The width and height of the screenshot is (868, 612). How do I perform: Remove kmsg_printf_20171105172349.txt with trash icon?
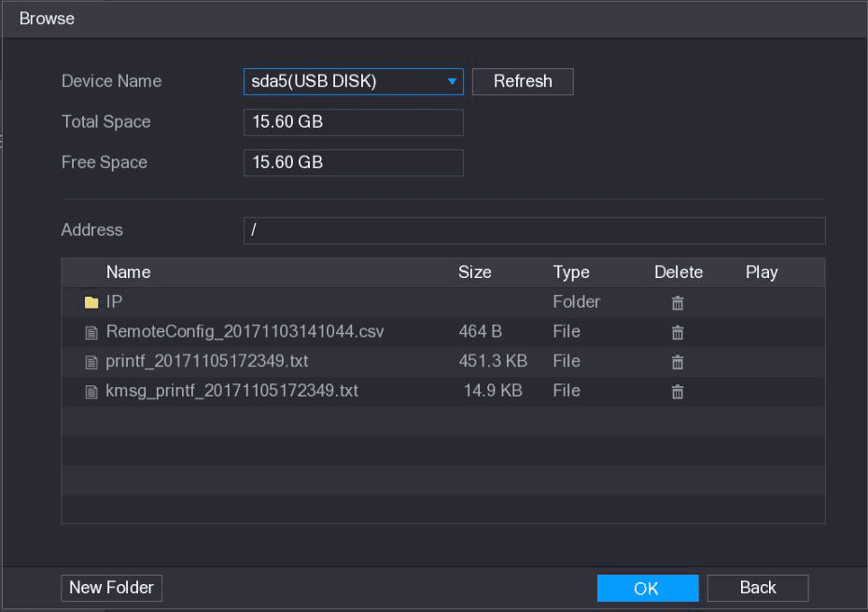[x=677, y=392]
